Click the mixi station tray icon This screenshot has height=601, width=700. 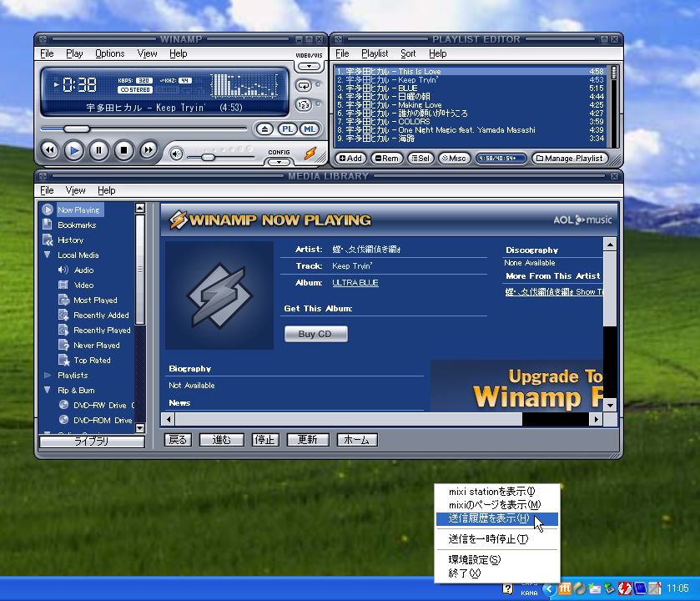565,588
